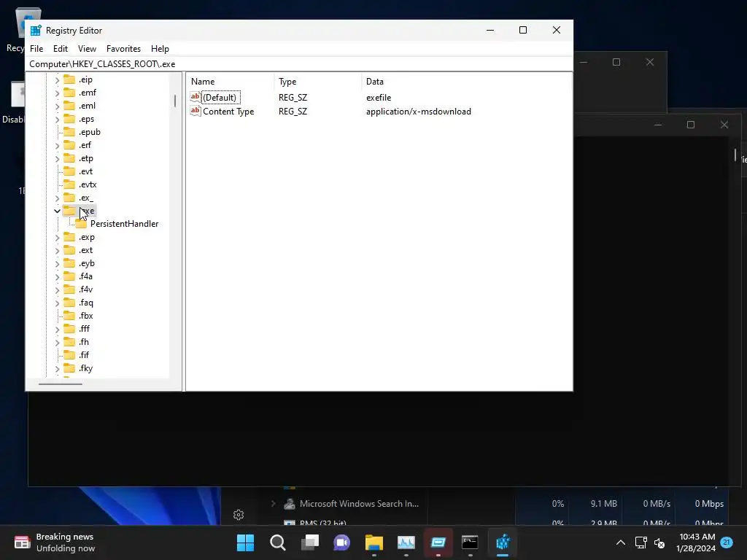This screenshot has width=747, height=560.
Task: Click the Registry Editor title bar icon
Action: click(x=36, y=31)
